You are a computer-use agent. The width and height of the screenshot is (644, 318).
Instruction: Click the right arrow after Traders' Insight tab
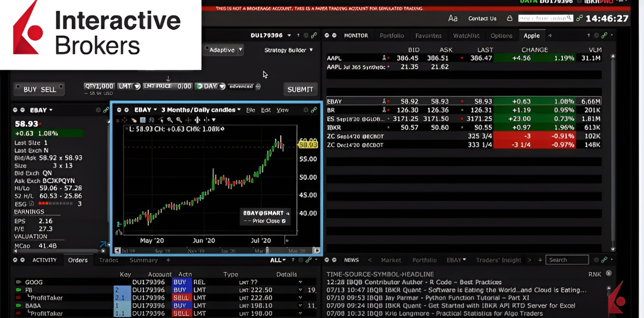click(x=529, y=260)
